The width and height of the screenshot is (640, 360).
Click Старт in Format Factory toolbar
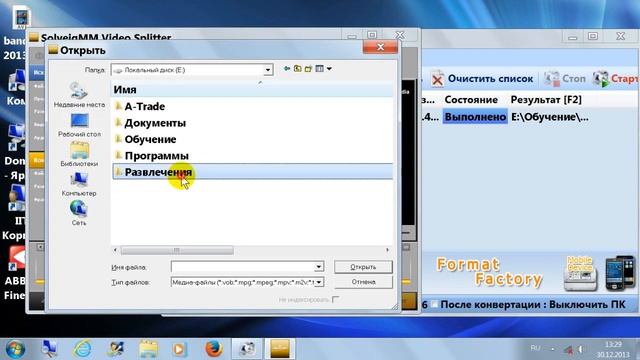616,78
